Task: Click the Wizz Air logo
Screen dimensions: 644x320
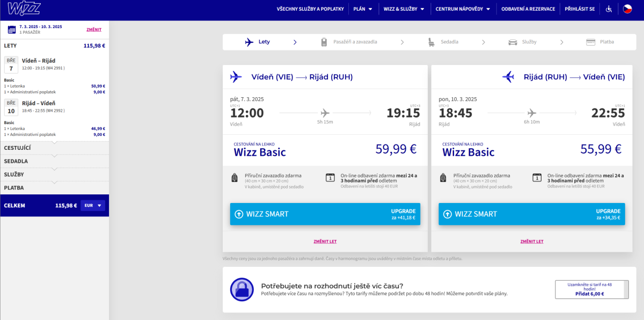Action: coord(24,9)
